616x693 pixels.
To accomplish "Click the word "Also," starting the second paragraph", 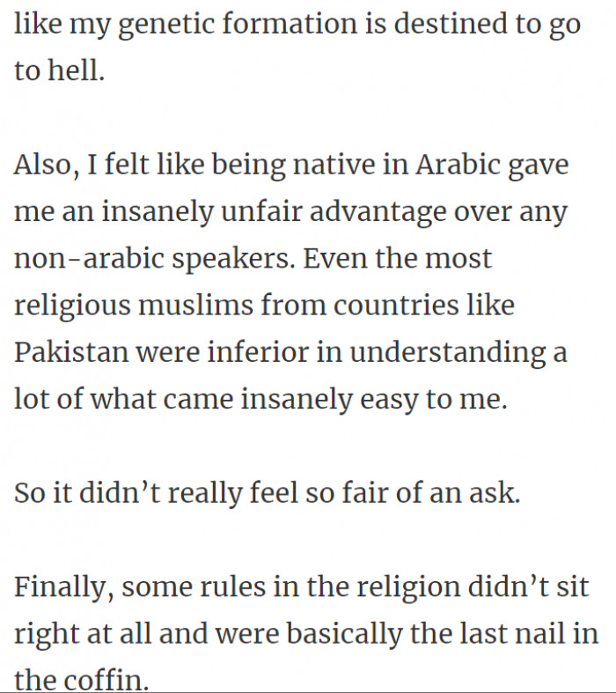I will (x=46, y=166).
